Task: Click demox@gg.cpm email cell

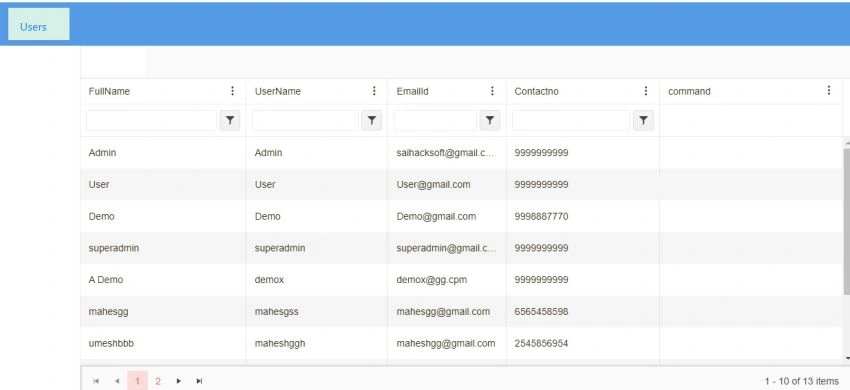Action: click(x=447, y=280)
